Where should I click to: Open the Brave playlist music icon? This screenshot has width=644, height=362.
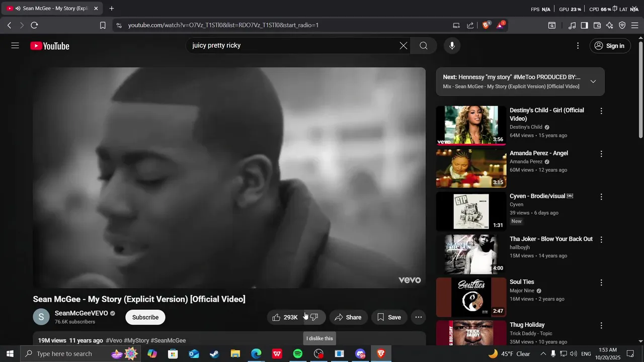(572, 25)
